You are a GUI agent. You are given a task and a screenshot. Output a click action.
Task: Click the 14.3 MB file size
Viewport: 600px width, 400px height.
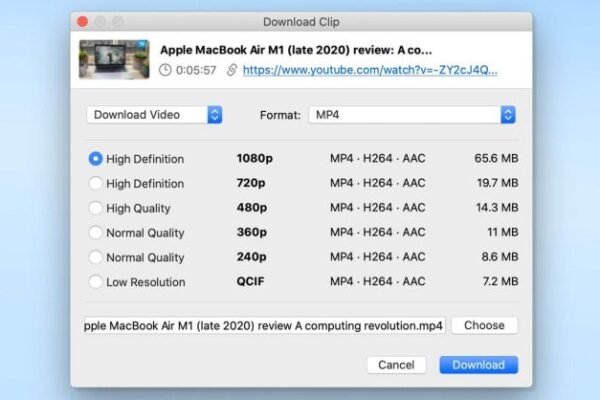pyautogui.click(x=497, y=207)
